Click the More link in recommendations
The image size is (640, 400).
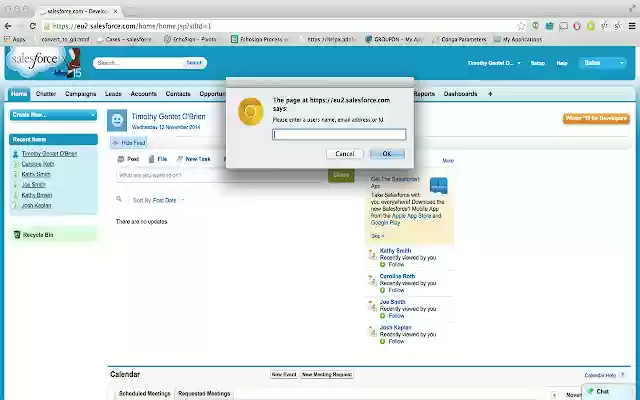tap(448, 161)
